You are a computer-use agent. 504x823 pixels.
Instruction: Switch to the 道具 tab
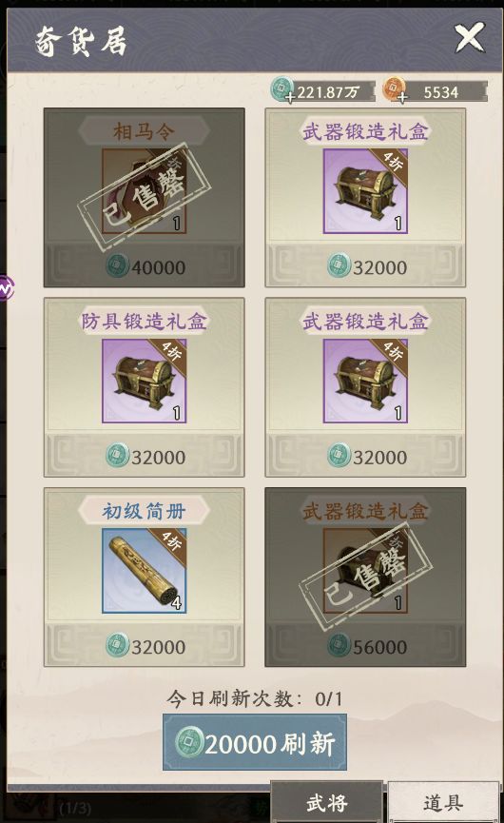pyautogui.click(x=443, y=802)
